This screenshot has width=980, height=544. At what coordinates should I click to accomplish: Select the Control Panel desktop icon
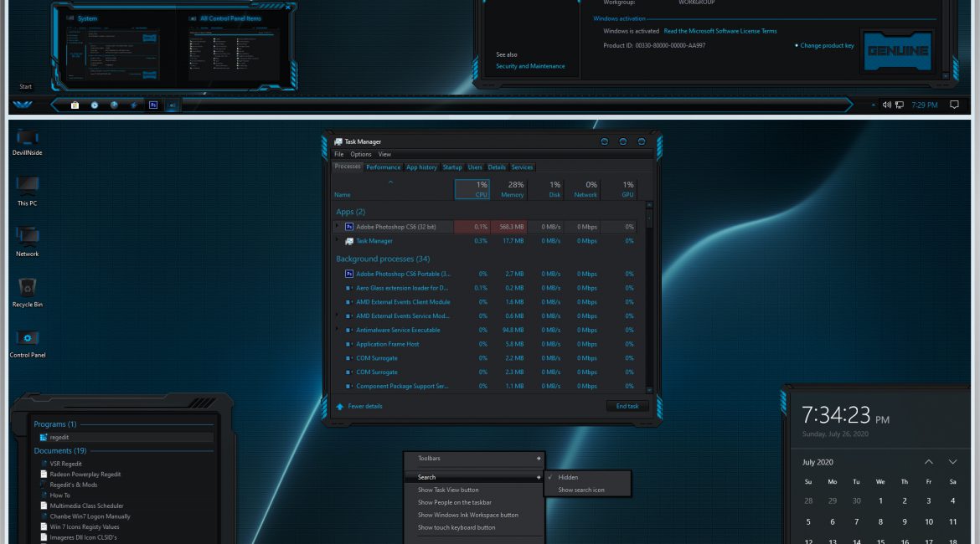pyautogui.click(x=27, y=343)
